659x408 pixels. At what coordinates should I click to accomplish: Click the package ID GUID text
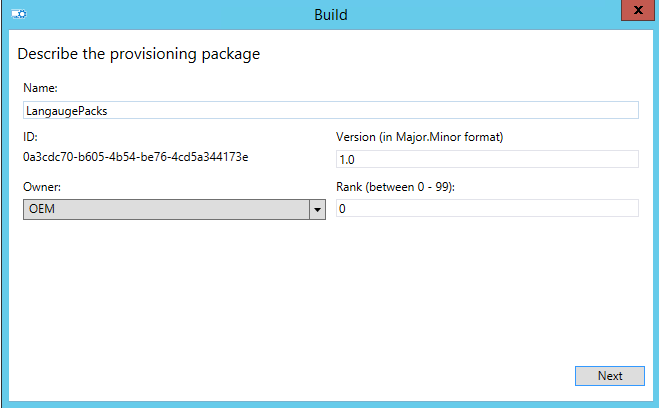[135, 157]
